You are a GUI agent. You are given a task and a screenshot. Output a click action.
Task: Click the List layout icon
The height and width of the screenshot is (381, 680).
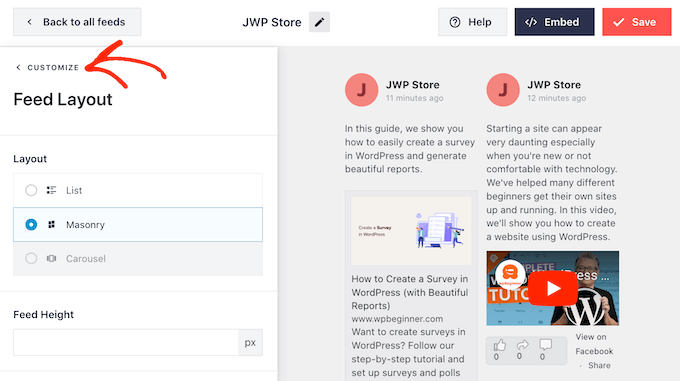[51, 190]
